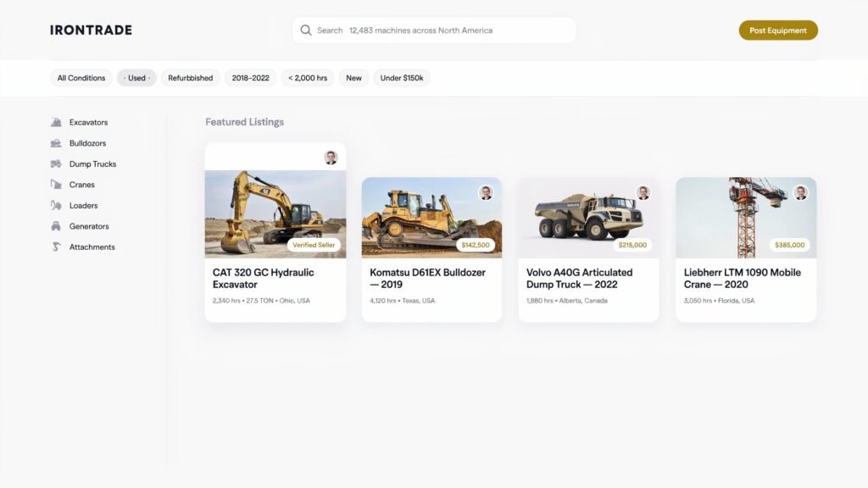This screenshot has width=868, height=488.
Task: Click the Excavators category icon
Action: point(56,122)
